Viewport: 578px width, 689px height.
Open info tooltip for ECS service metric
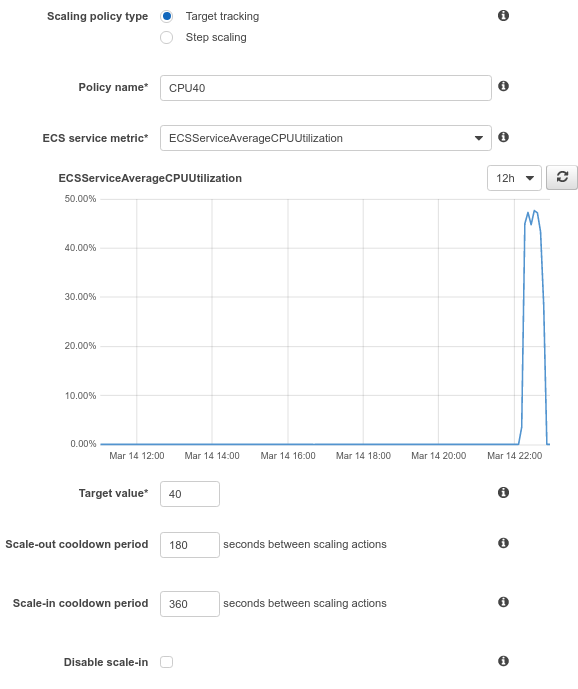pyautogui.click(x=503, y=137)
